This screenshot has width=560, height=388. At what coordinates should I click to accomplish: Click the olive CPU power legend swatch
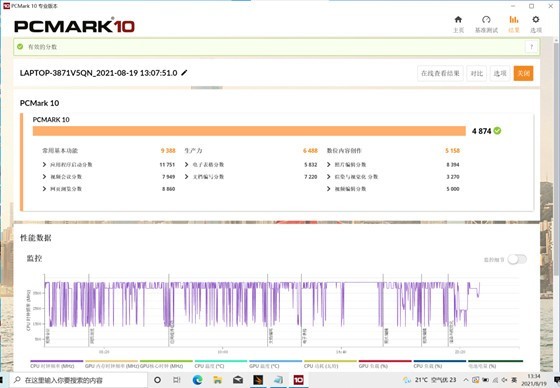(x=330, y=361)
